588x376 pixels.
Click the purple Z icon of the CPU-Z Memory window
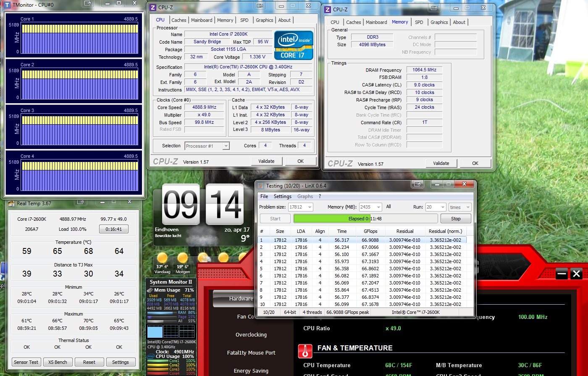[x=328, y=10]
